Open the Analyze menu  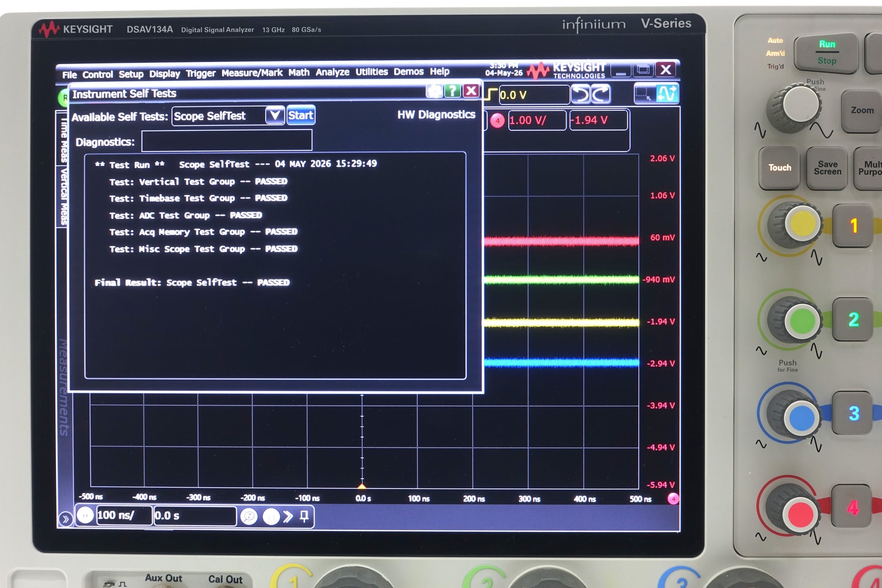pyautogui.click(x=332, y=72)
